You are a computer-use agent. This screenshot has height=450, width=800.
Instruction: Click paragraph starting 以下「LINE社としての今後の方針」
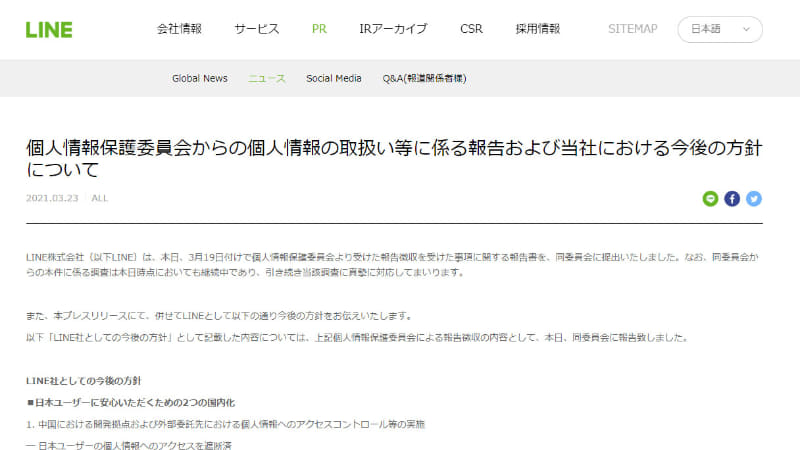click(358, 337)
